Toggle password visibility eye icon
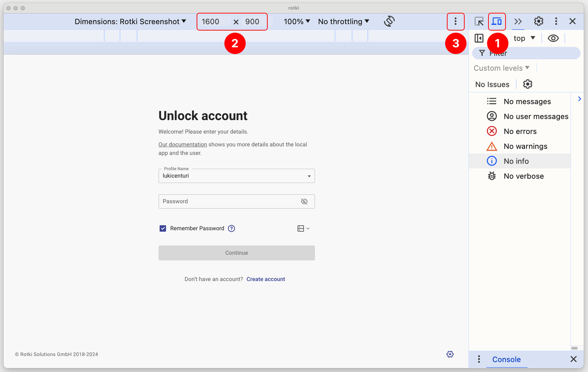The width and height of the screenshot is (588, 372). [x=304, y=201]
